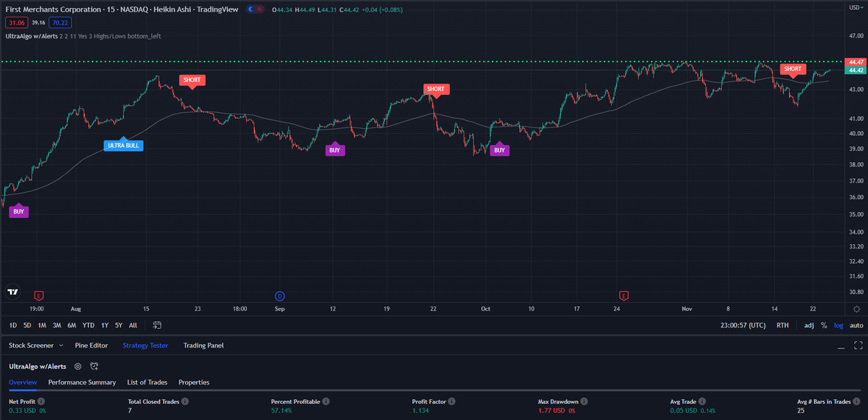The image size is (868, 420).
Task: Set chart range to All
Action: coord(133,325)
